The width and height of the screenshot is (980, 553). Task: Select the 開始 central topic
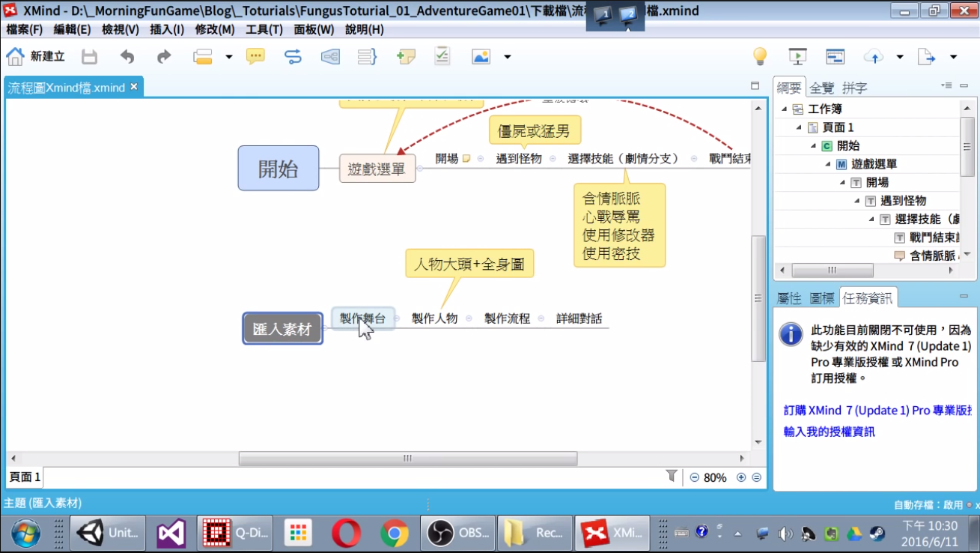[x=279, y=169]
